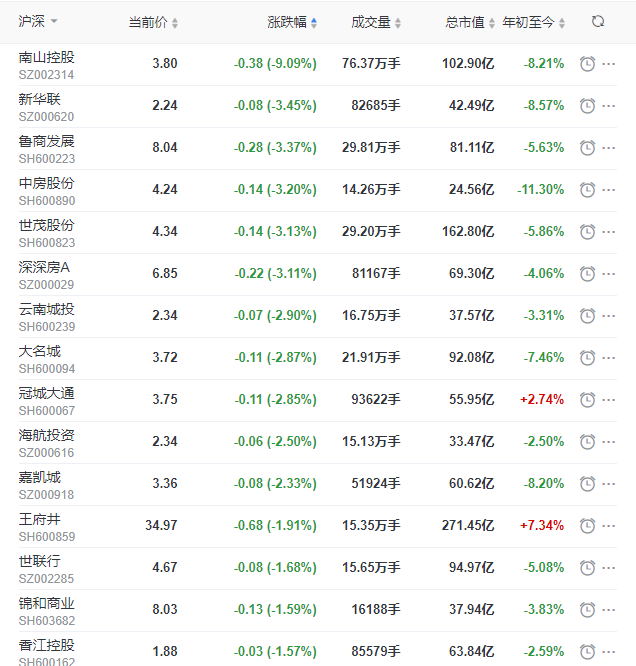
Task: Open more options for 世茂股份 row
Action: coord(609,232)
